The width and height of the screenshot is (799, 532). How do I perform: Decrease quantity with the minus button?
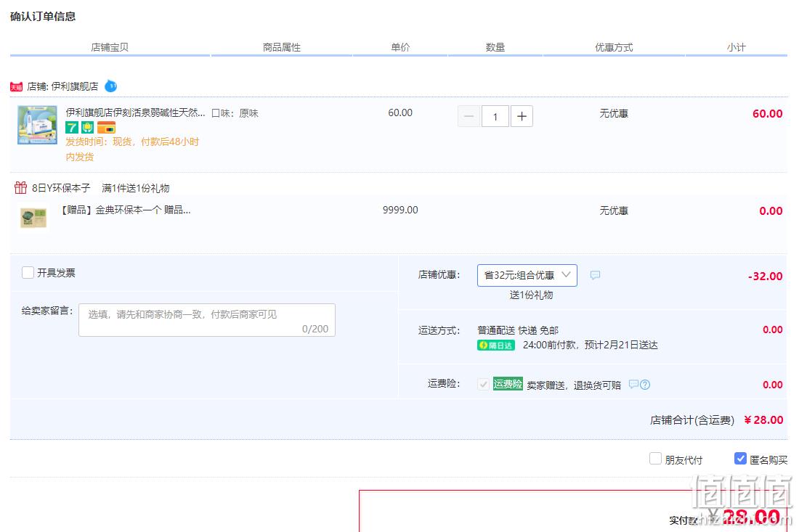469,117
